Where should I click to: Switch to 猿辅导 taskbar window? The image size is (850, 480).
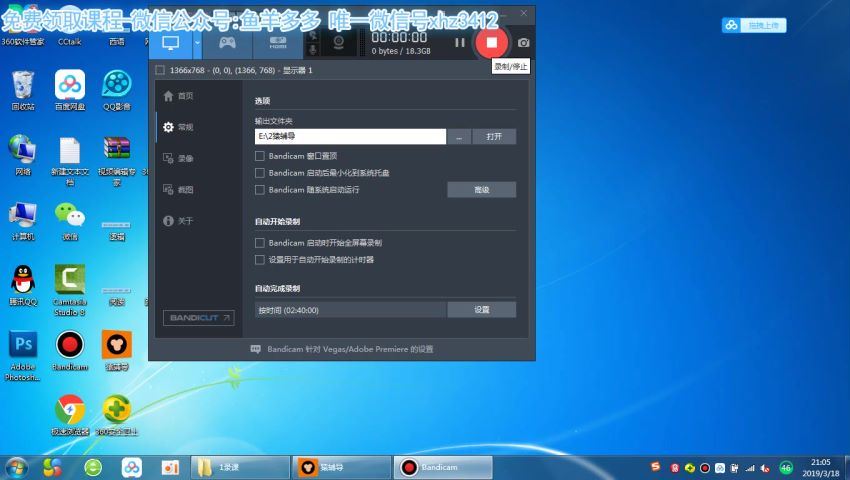pyautogui.click(x=341, y=467)
